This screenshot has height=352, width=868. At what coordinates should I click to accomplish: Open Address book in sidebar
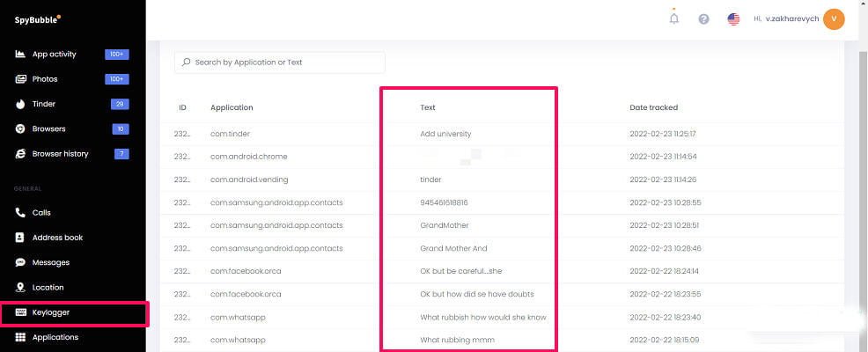[57, 238]
